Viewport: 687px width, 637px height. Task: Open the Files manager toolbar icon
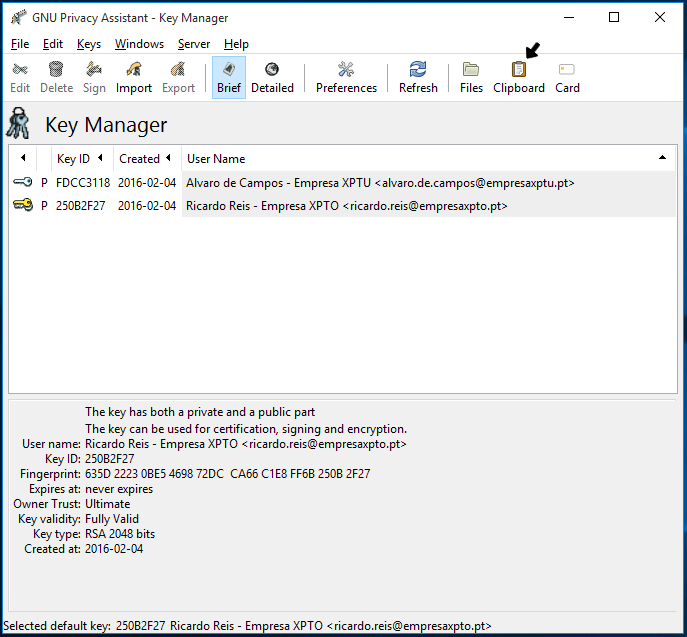[471, 69]
